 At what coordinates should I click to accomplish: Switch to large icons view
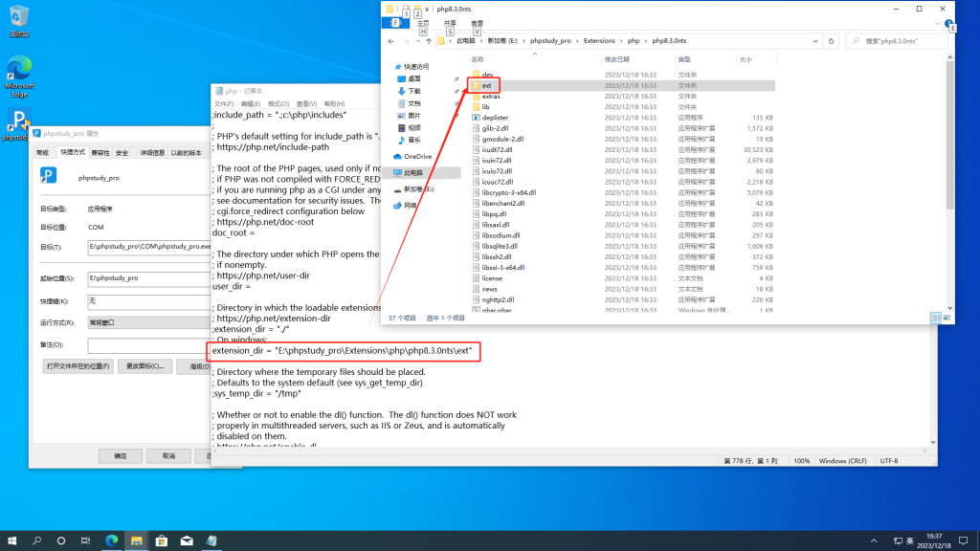point(947,318)
